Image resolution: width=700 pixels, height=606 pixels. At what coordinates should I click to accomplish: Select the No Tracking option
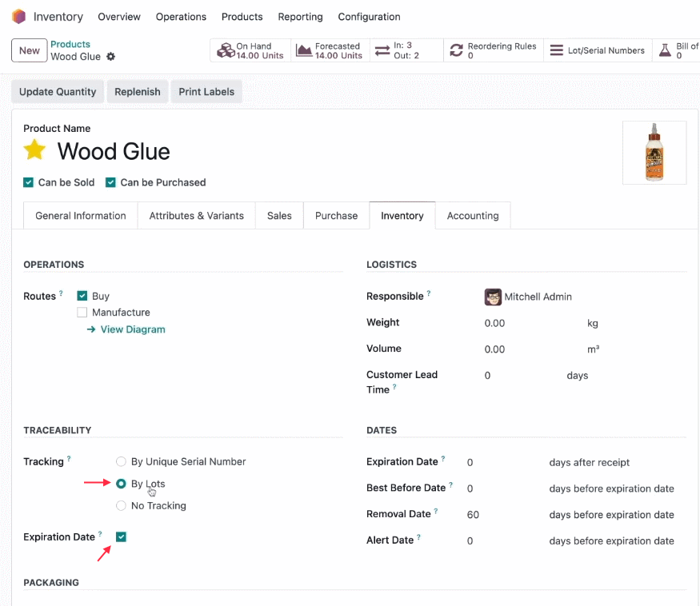pyautogui.click(x=121, y=505)
